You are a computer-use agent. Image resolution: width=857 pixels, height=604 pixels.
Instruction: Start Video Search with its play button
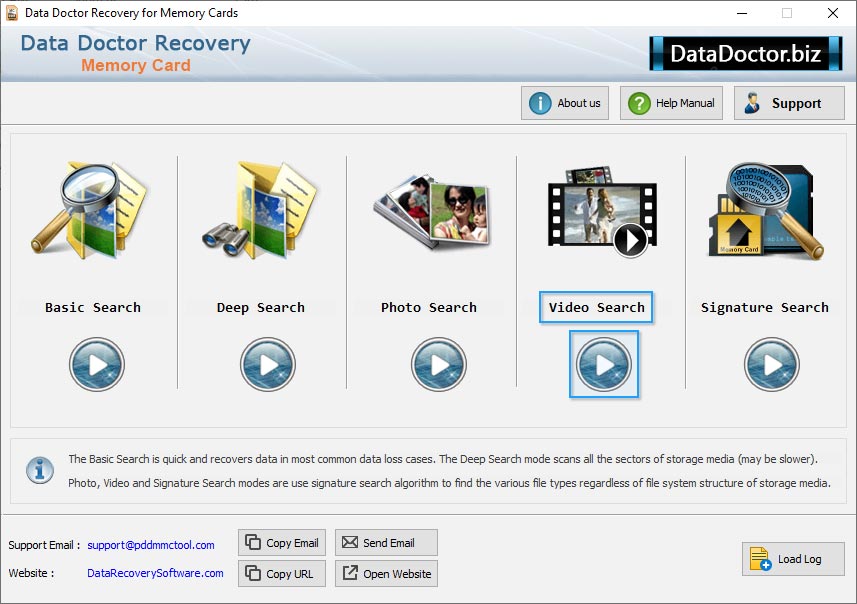pos(604,365)
